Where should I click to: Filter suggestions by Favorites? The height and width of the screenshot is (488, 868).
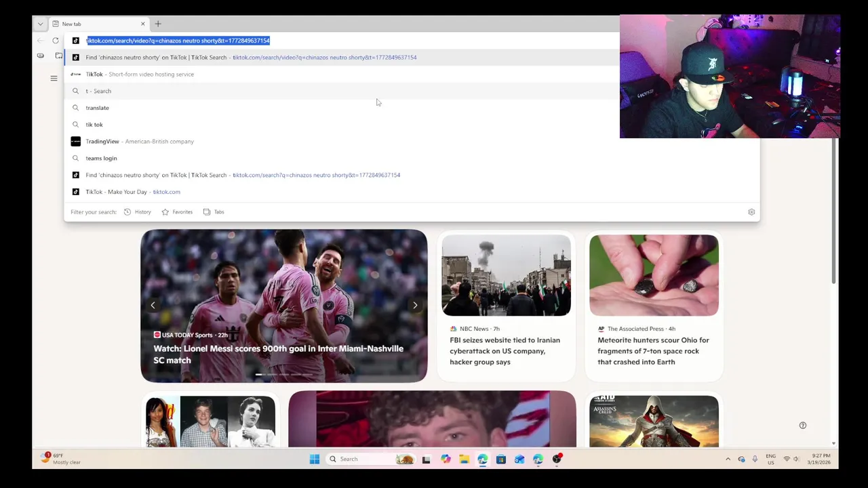click(x=177, y=212)
